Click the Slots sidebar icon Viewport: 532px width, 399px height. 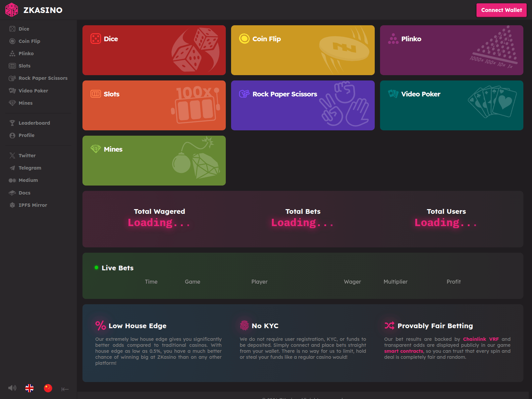pyautogui.click(x=12, y=66)
